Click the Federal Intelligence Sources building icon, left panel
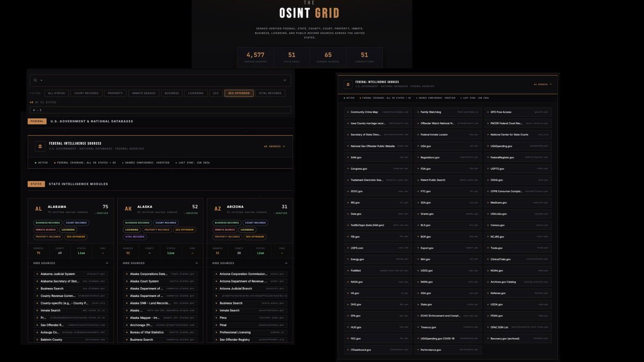The image size is (644, 362). [x=40, y=146]
